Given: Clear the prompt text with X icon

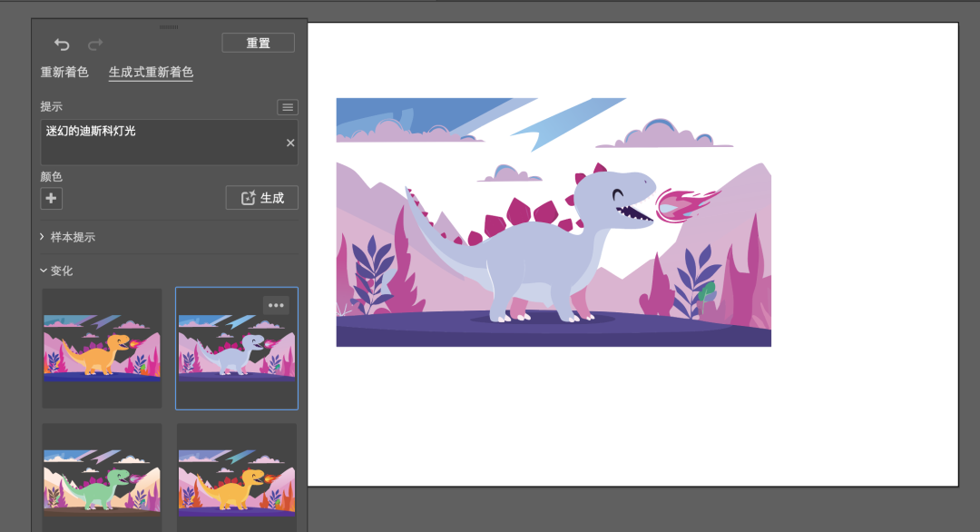Looking at the screenshot, I should tap(290, 143).
